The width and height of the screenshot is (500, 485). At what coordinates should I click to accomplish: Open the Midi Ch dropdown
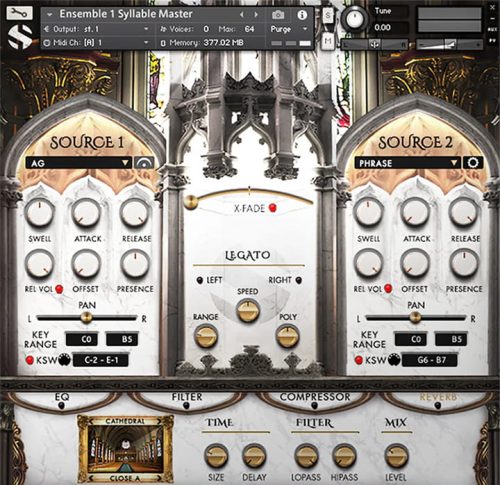pos(97,43)
